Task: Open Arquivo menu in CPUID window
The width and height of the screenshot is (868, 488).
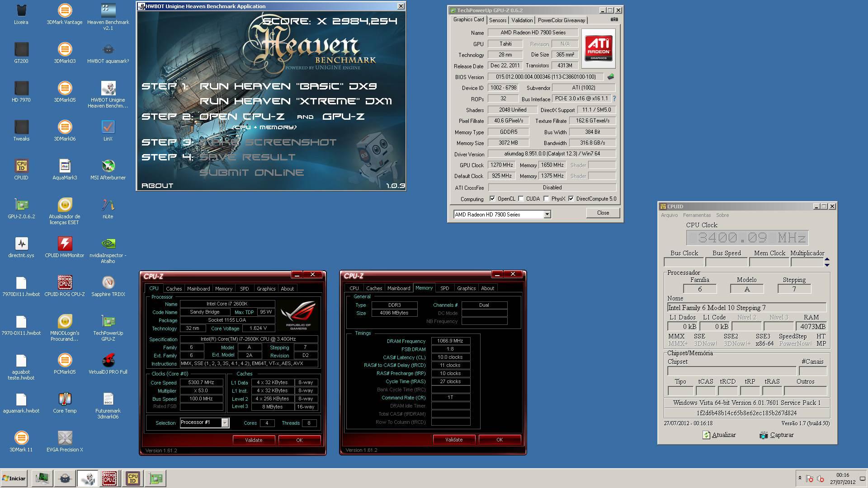Action: click(669, 215)
